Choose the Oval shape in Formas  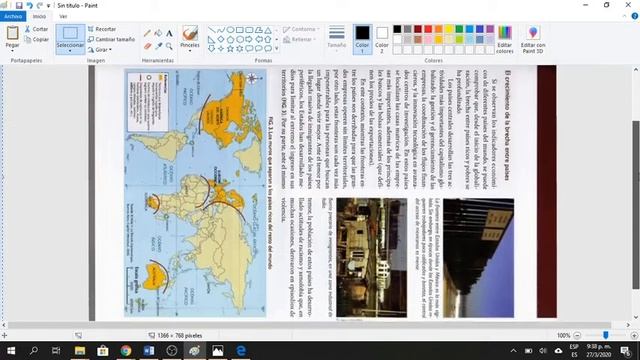point(230,30)
